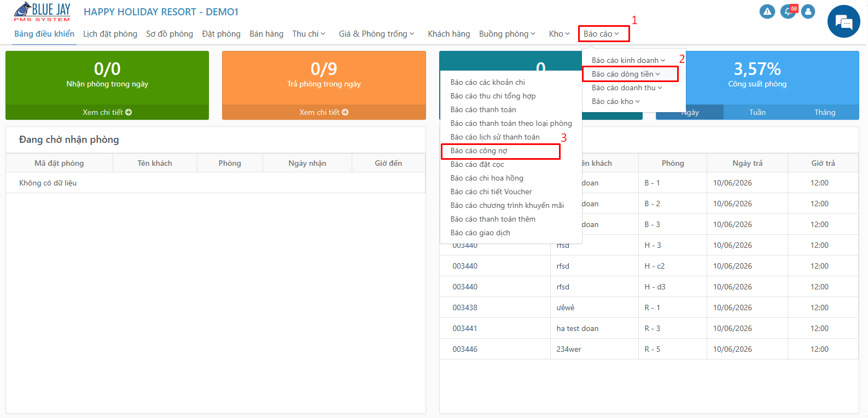The width and height of the screenshot is (868, 418).
Task: Click booking code 003438
Action: [465, 307]
